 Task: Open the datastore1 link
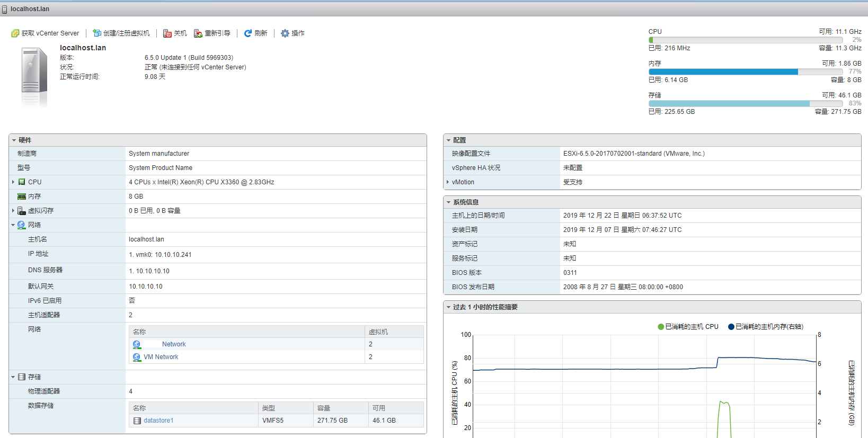coord(158,421)
